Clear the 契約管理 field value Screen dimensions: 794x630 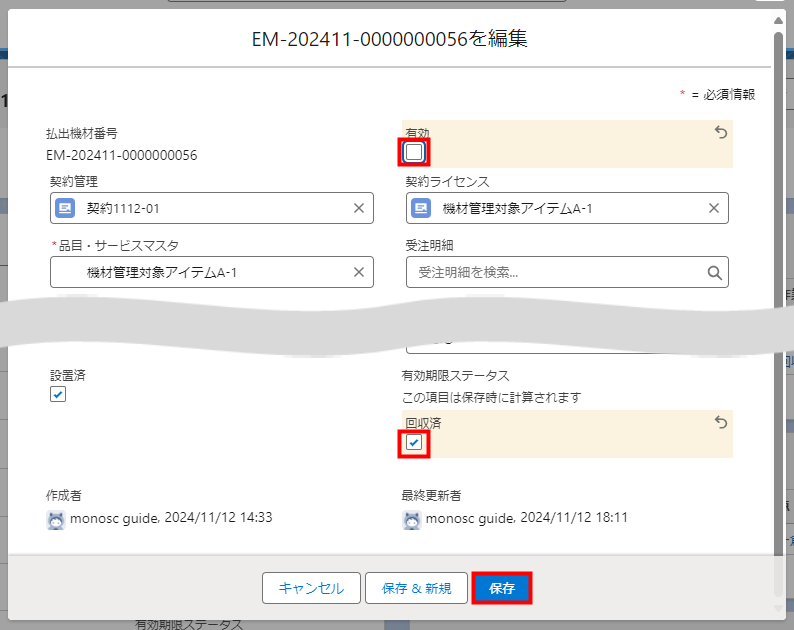pyautogui.click(x=359, y=208)
